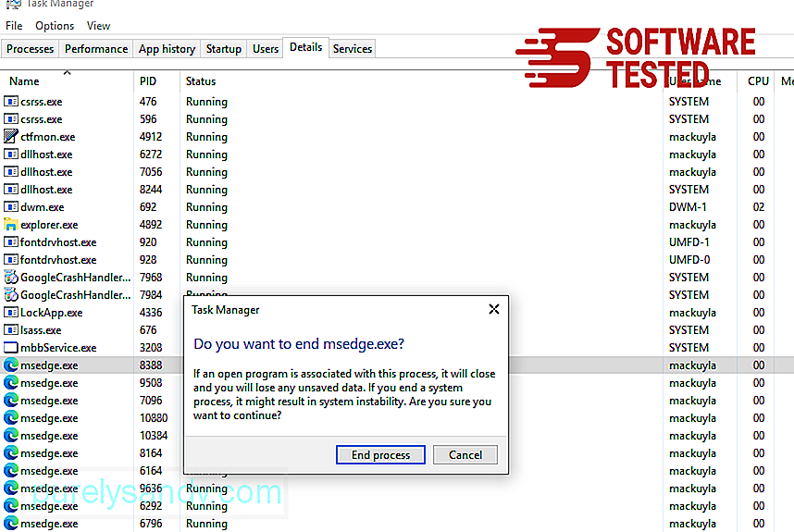Click the msedge.exe icon for PID 10384
This screenshot has width=794, height=532.
tap(10, 436)
